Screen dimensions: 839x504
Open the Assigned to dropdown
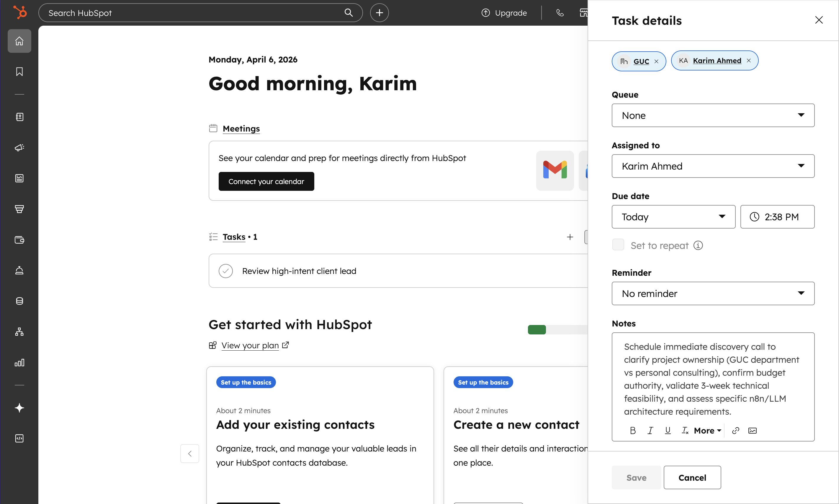pos(713,166)
